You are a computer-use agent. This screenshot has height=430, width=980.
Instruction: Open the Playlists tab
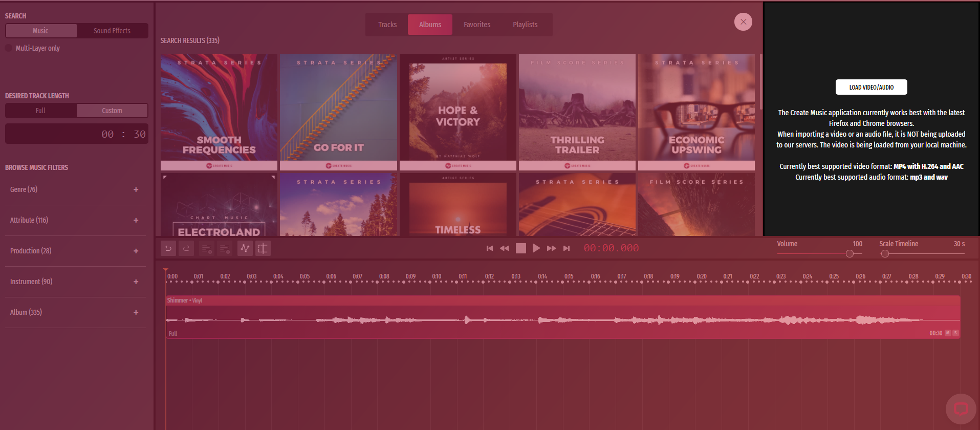click(x=525, y=25)
